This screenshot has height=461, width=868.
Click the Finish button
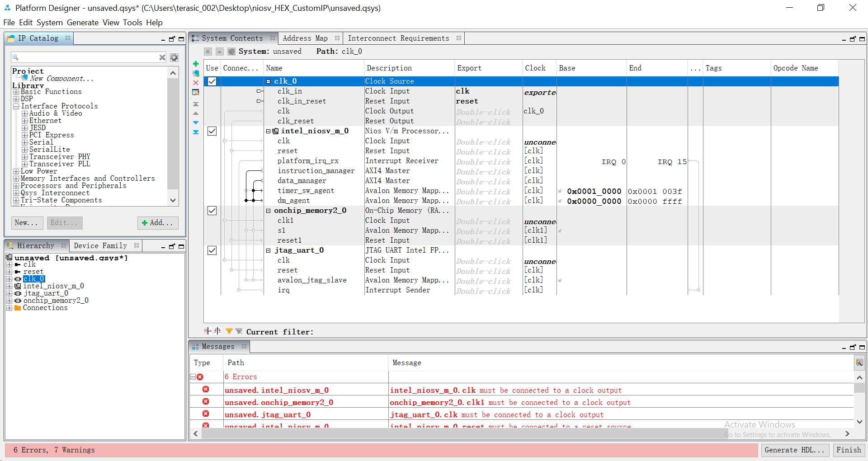click(849, 450)
